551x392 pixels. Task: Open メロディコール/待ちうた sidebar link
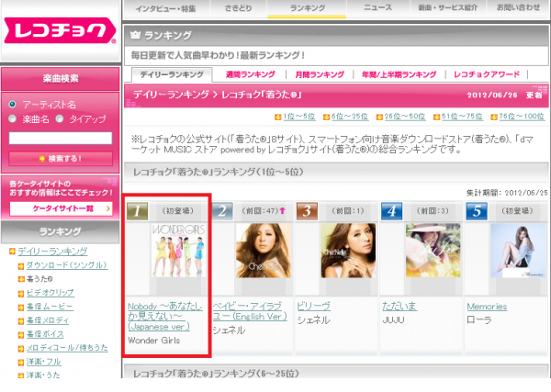tap(67, 348)
